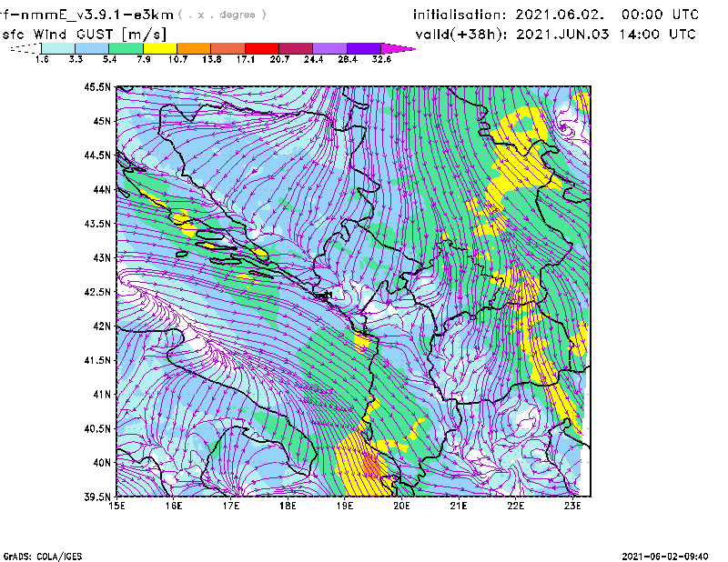Click the longitude label 22E
Viewport: 728px width, 562px height.
(516, 506)
